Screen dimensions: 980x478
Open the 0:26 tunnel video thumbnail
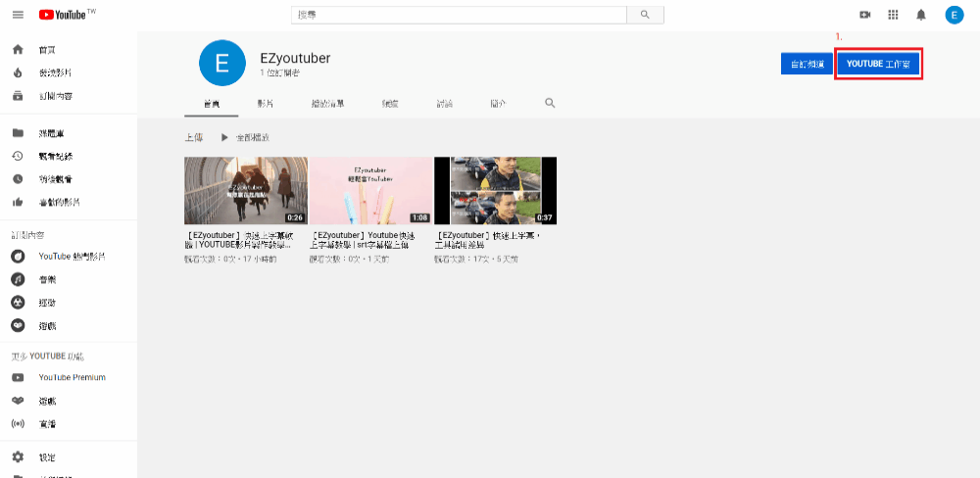(x=246, y=191)
